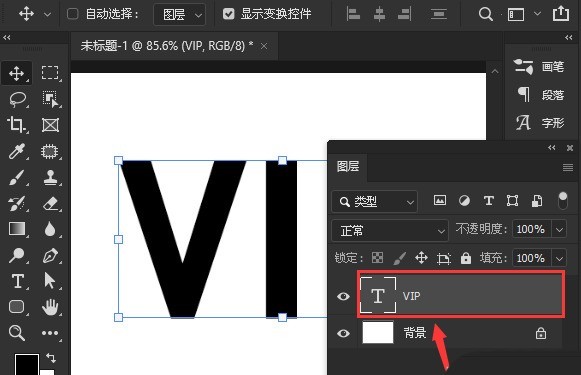This screenshot has width=581, height=375.
Task: Select the Path Selection tool
Action: [49, 281]
